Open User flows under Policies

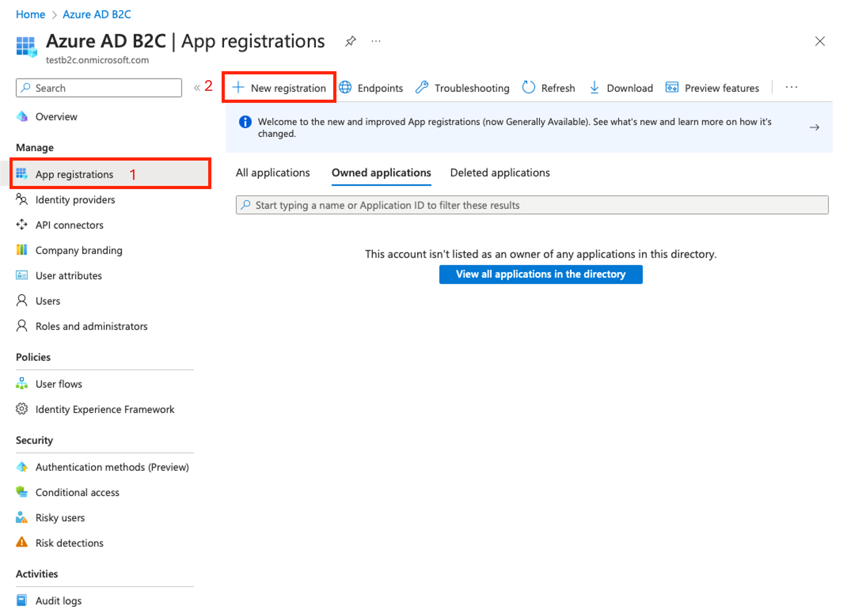click(x=59, y=384)
